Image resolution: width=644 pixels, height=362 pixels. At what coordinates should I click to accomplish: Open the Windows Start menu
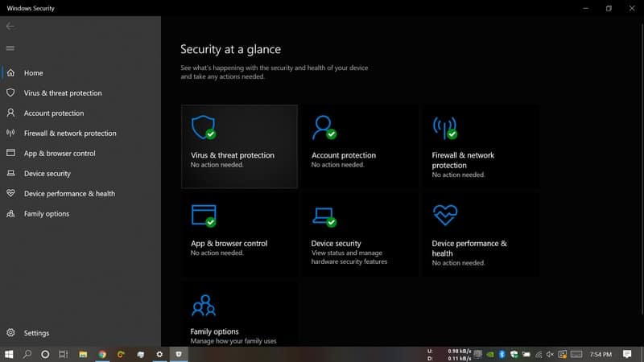(x=9, y=354)
